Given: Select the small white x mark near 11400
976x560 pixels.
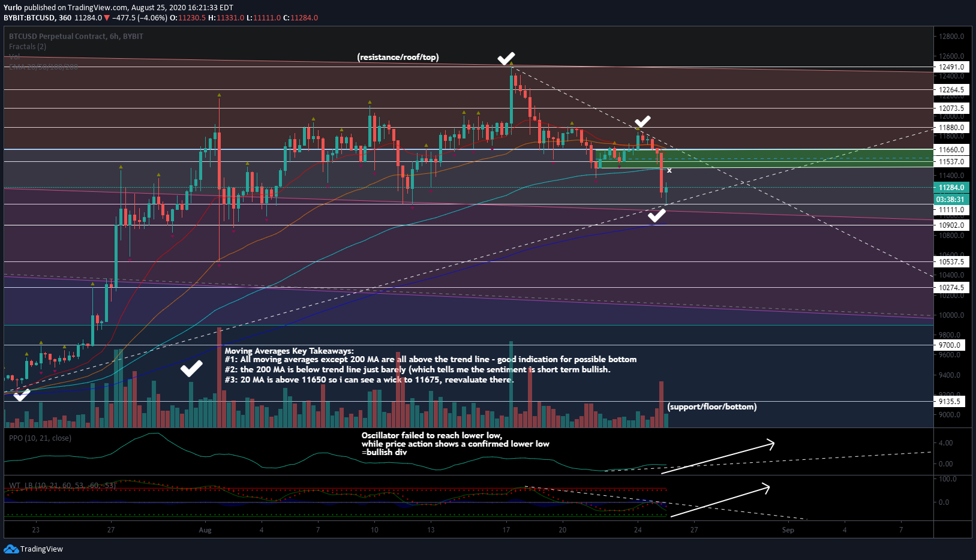Looking at the screenshot, I should pos(669,171).
